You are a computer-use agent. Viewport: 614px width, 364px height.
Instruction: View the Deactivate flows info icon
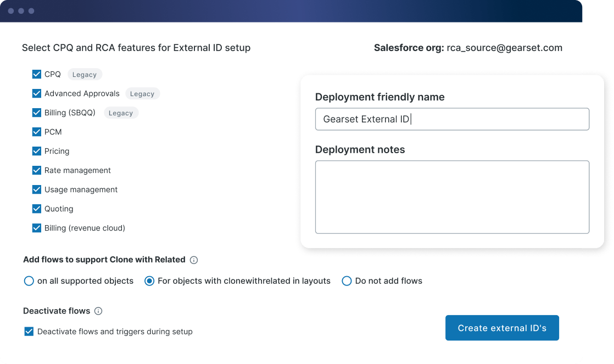pos(98,311)
